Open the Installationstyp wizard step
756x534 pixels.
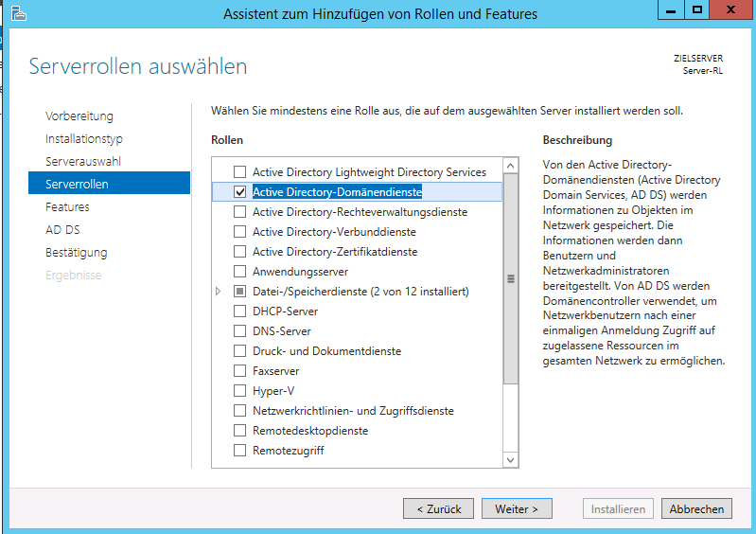coord(84,139)
